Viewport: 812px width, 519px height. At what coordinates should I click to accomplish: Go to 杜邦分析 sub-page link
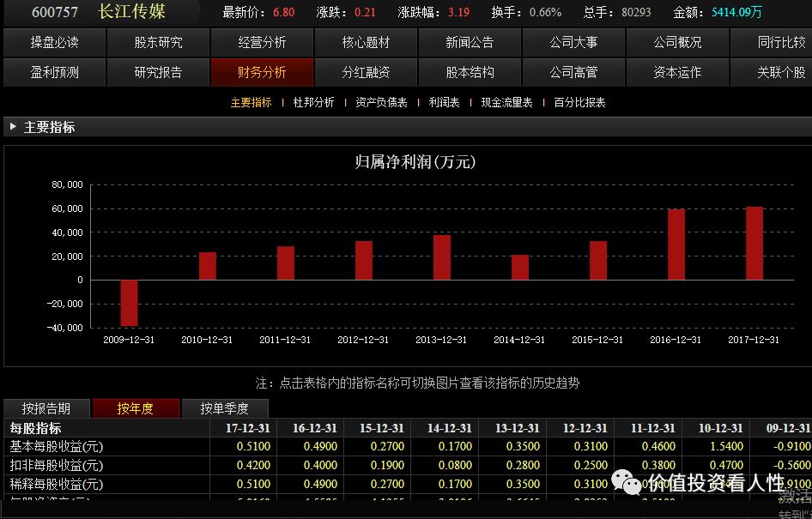click(314, 102)
